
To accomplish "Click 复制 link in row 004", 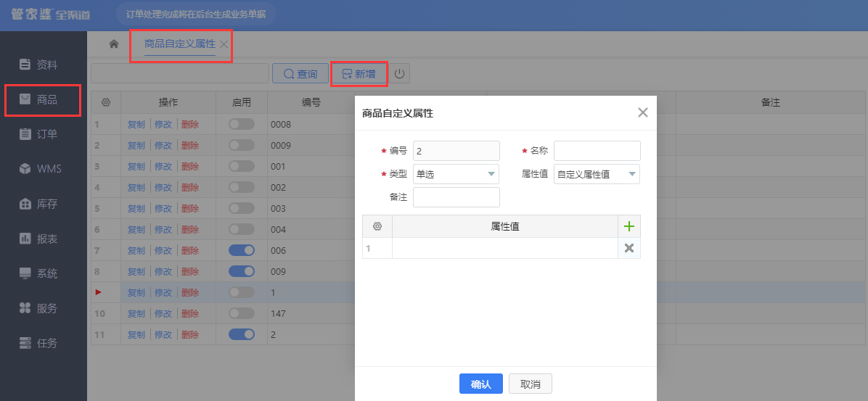I will pos(136,230).
